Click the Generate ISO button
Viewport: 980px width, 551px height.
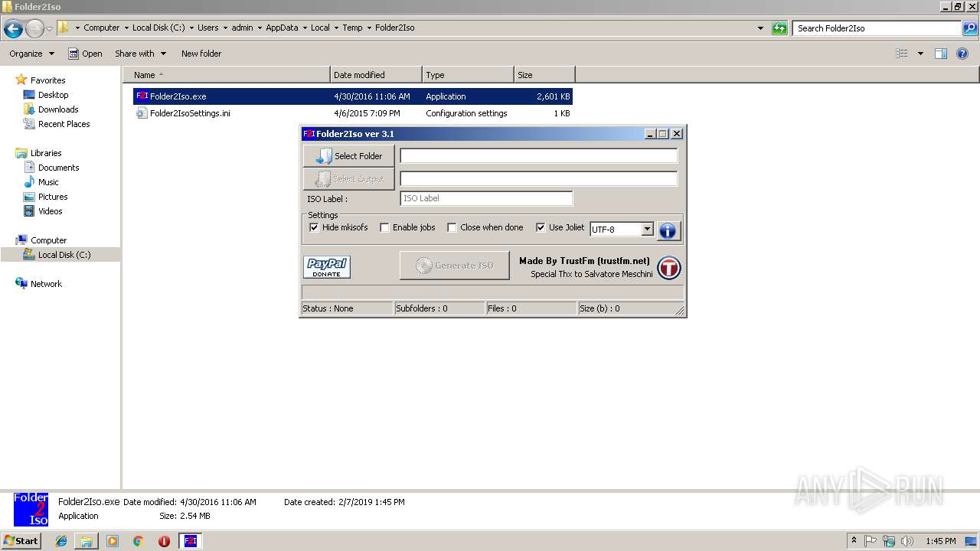pyautogui.click(x=454, y=266)
